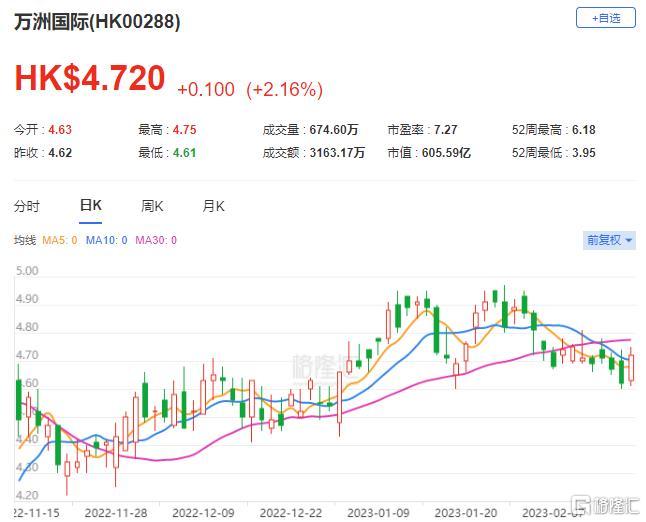
Task: Click the 4.70 price axis label
Action: [27, 355]
